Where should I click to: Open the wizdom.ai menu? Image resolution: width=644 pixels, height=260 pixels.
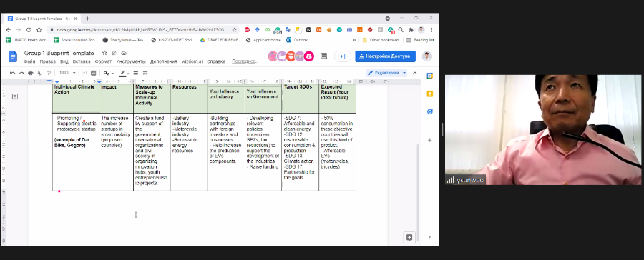(192, 61)
